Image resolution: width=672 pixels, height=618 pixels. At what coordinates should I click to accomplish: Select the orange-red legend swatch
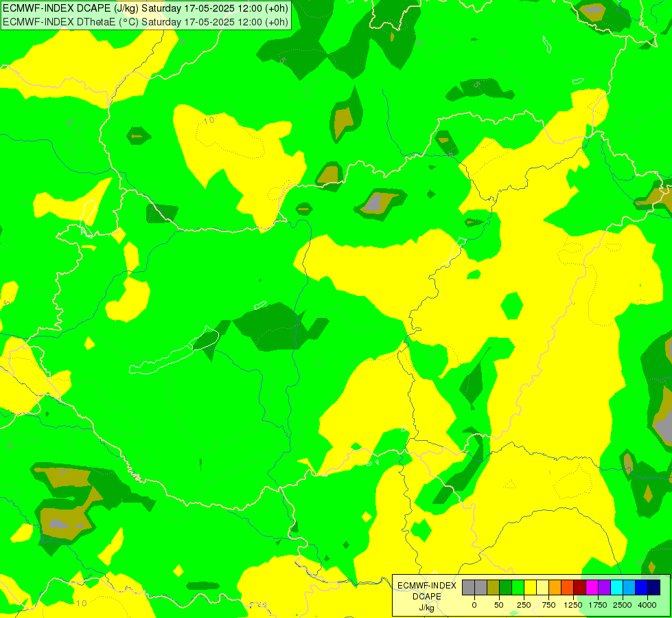pos(568,587)
